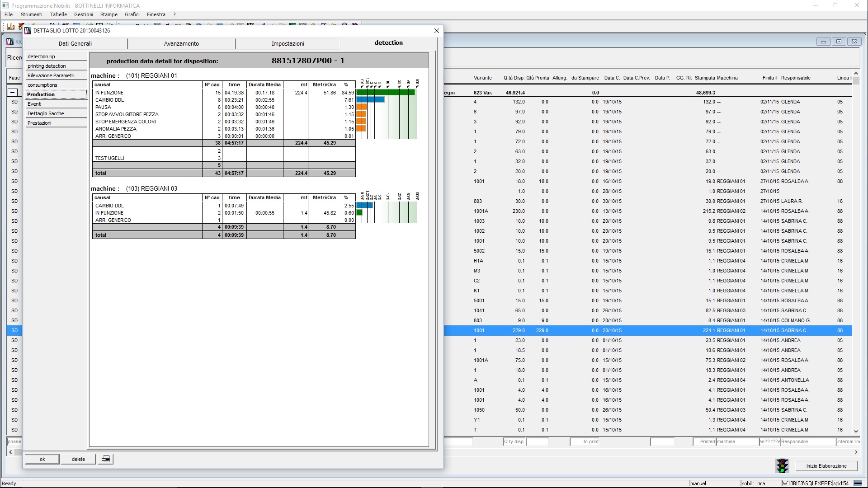Click the DETTAGLIO LOTTO window title icon
The image size is (868, 488).
click(x=28, y=31)
